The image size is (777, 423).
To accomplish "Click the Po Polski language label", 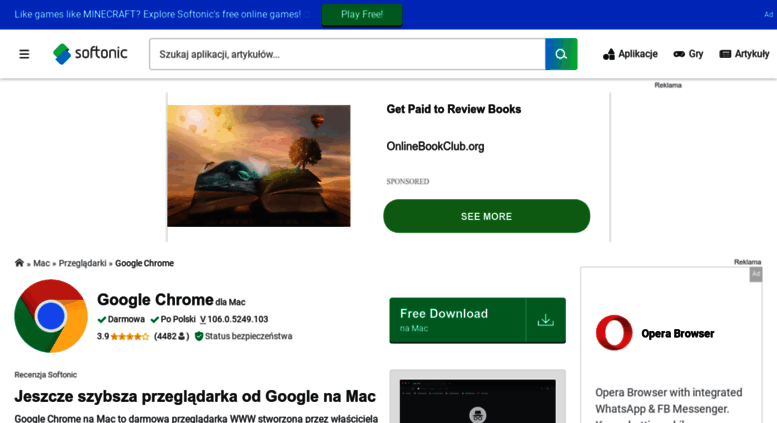I will pyautogui.click(x=173, y=319).
